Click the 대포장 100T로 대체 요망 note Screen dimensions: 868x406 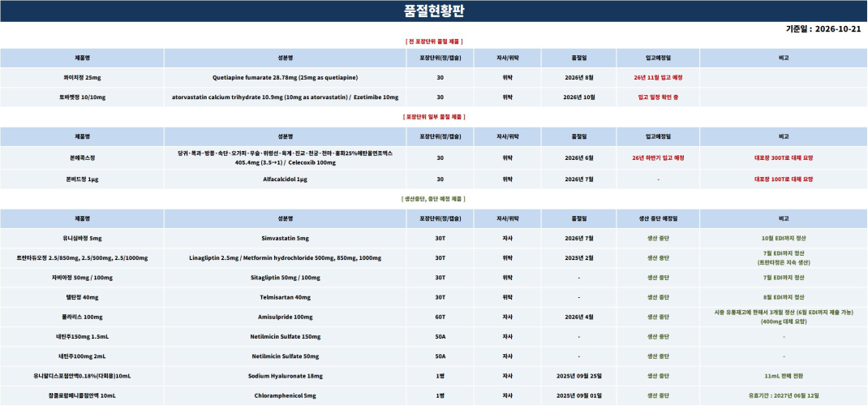click(784, 179)
